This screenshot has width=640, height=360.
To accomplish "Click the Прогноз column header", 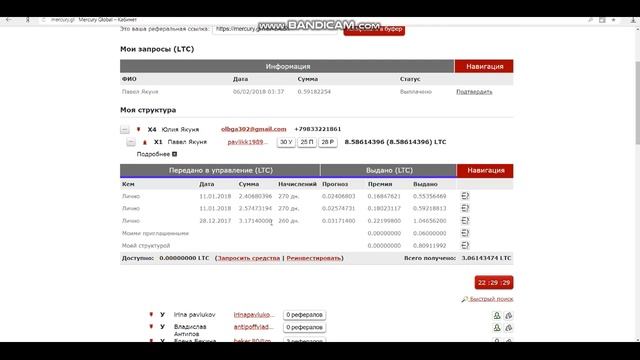I will (335, 184).
